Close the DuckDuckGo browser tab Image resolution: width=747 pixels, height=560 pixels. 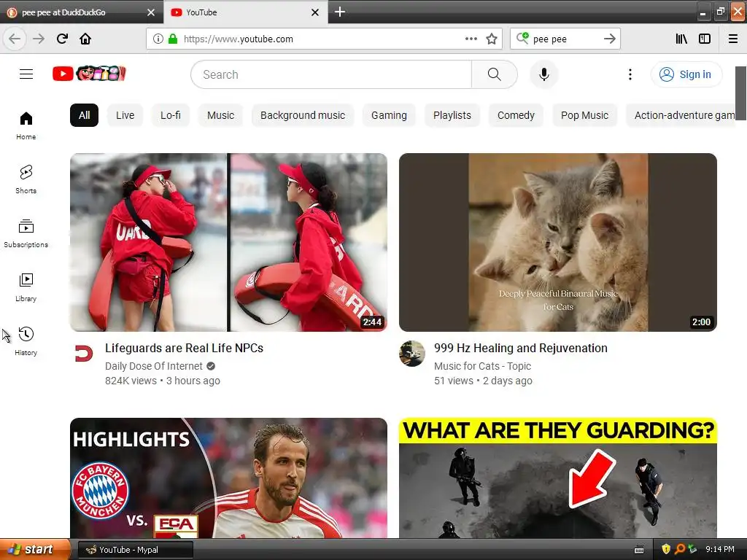151,12
